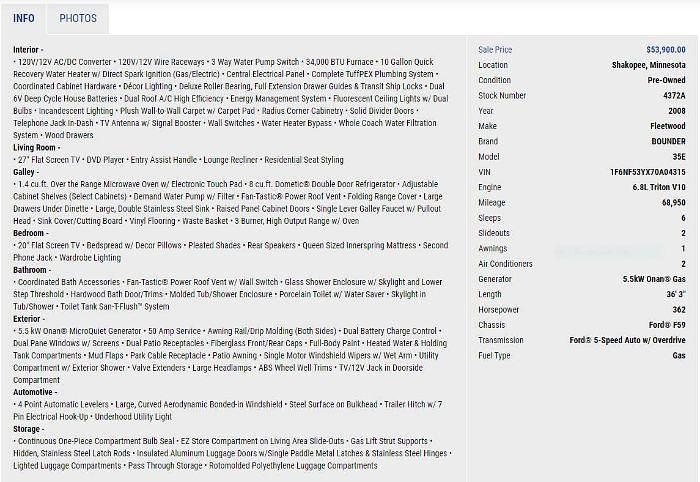This screenshot has width=700, height=482.
Task: Select the INFO tab
Action: pyautogui.click(x=24, y=18)
